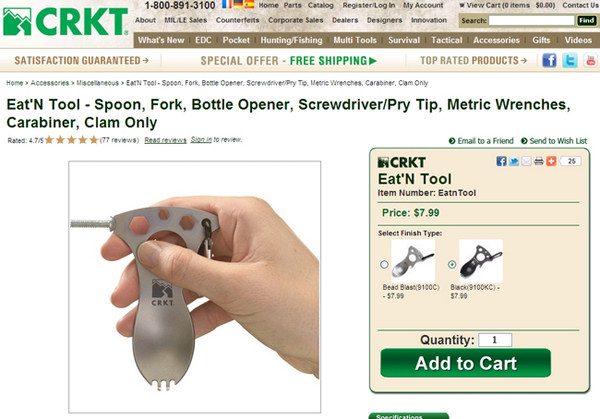Expand Top Rated Products banner arrow
Image resolution: width=600 pixels, height=419 pixels.
click(x=523, y=60)
